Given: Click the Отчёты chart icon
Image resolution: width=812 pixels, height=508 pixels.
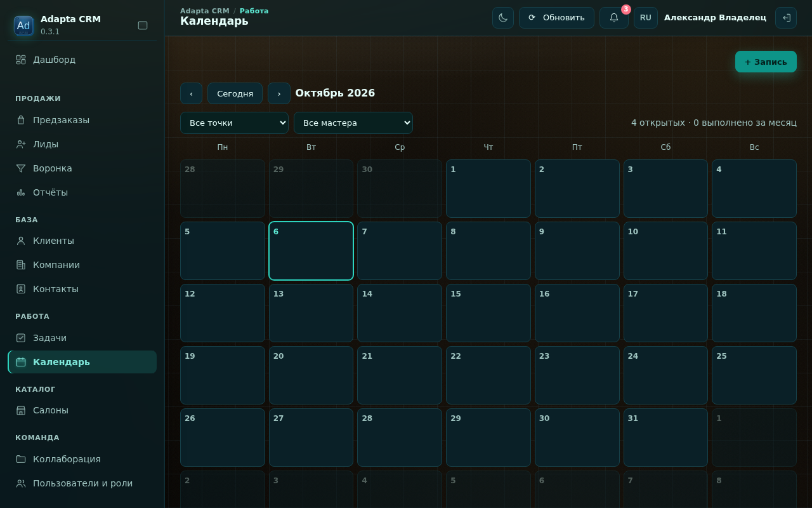Looking at the screenshot, I should 21,192.
